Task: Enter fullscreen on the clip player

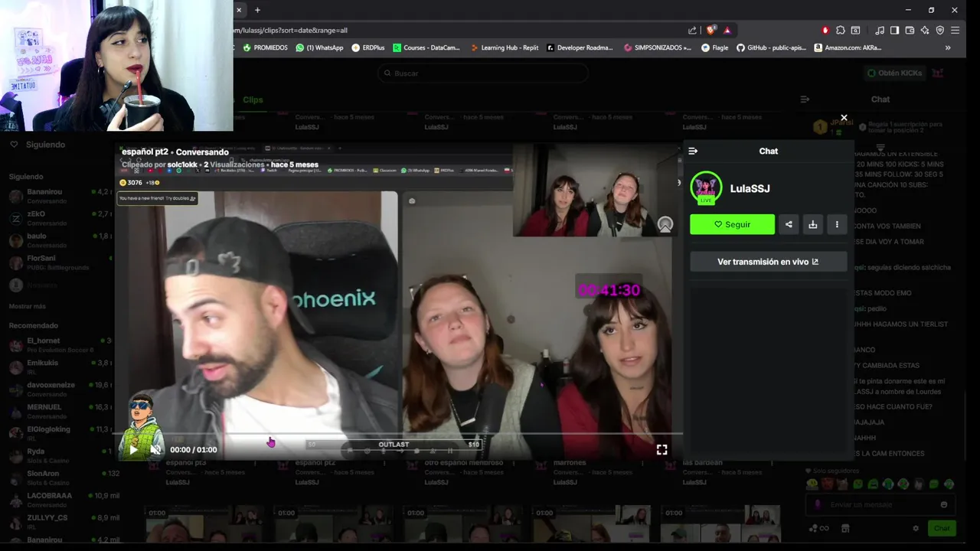Action: pos(661,450)
